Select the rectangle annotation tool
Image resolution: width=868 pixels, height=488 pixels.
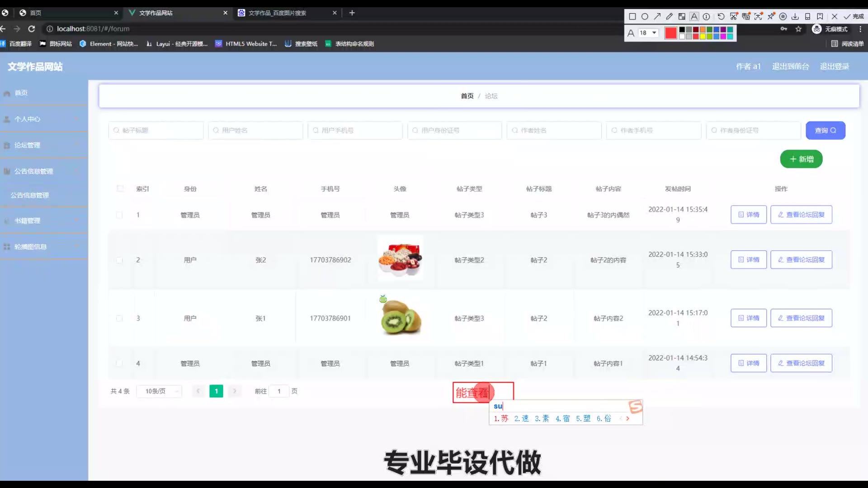coord(632,17)
